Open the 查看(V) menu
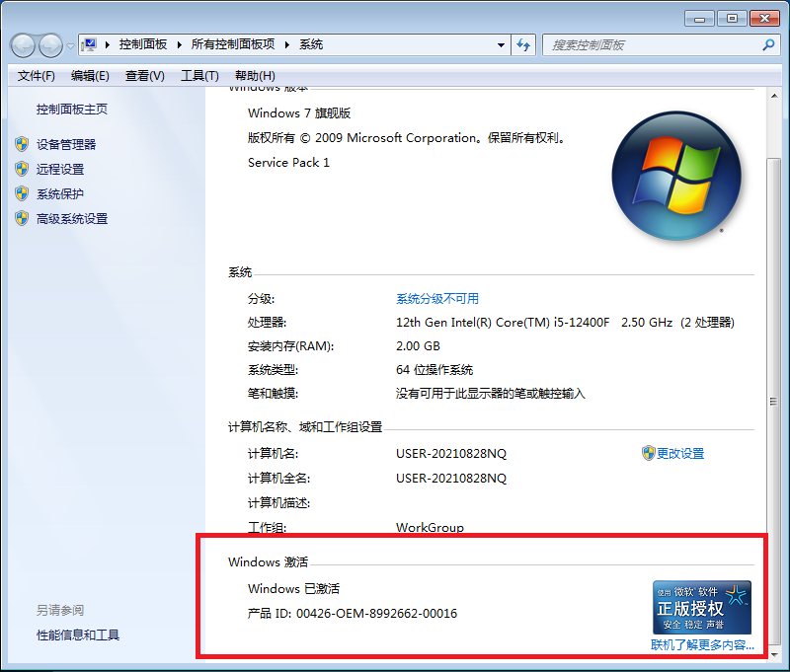The height and width of the screenshot is (672, 790). click(144, 76)
